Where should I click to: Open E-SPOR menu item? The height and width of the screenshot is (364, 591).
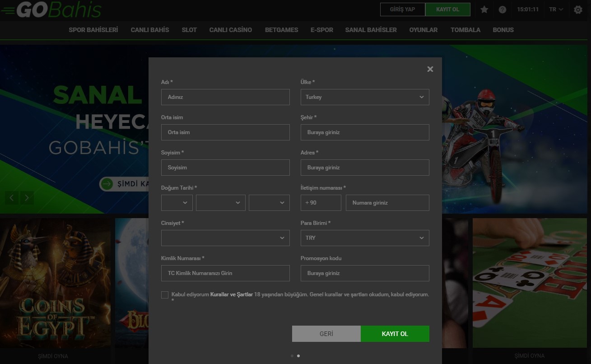(322, 30)
